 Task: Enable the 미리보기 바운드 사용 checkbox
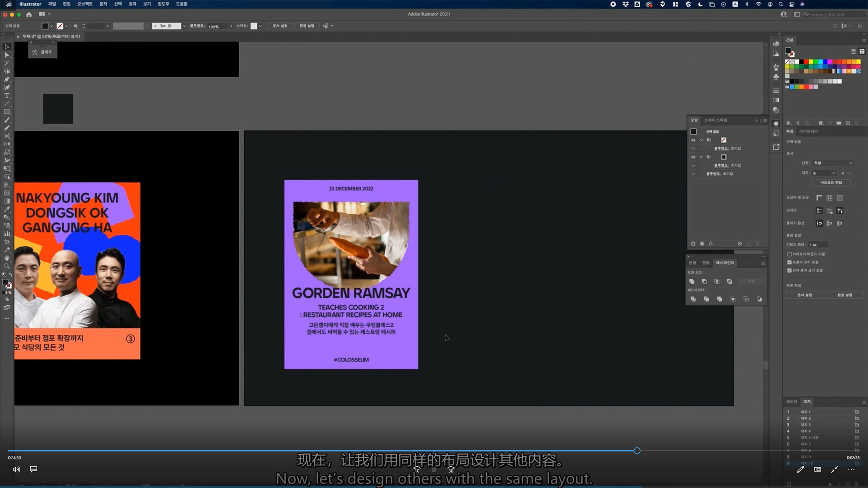coord(789,254)
